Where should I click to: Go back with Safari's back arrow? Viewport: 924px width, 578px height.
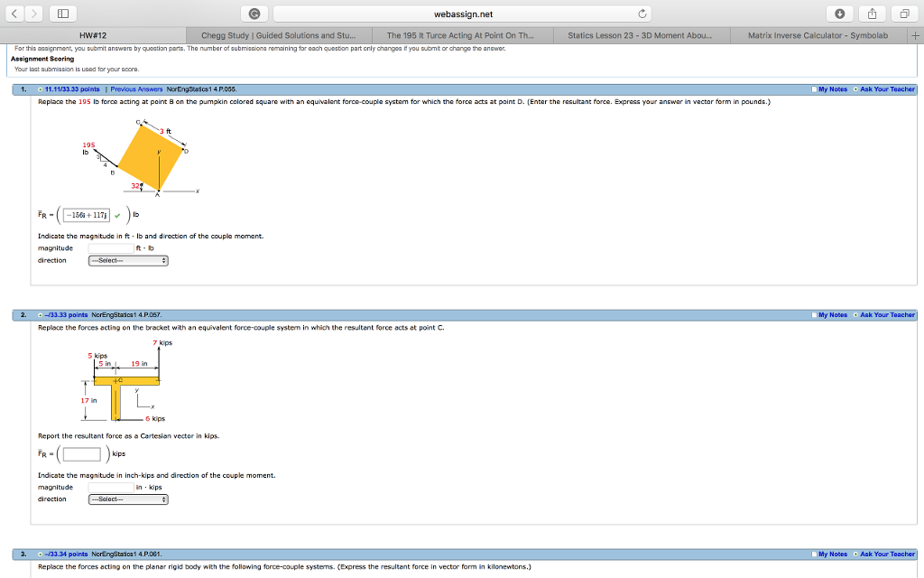pos(14,14)
